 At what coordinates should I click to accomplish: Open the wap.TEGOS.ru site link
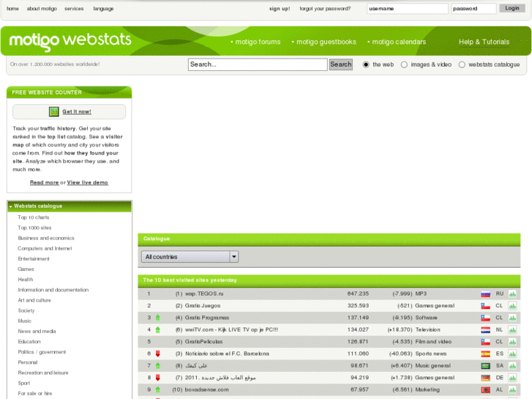204,294
